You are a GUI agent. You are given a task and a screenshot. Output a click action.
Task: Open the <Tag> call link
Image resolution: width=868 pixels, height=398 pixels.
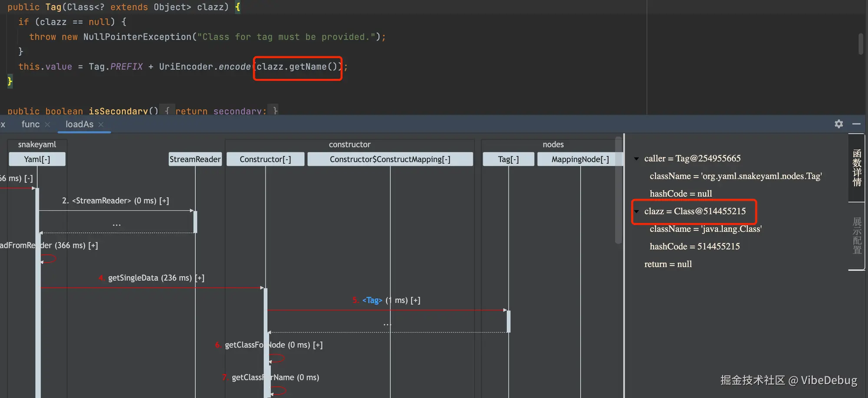pos(372,300)
